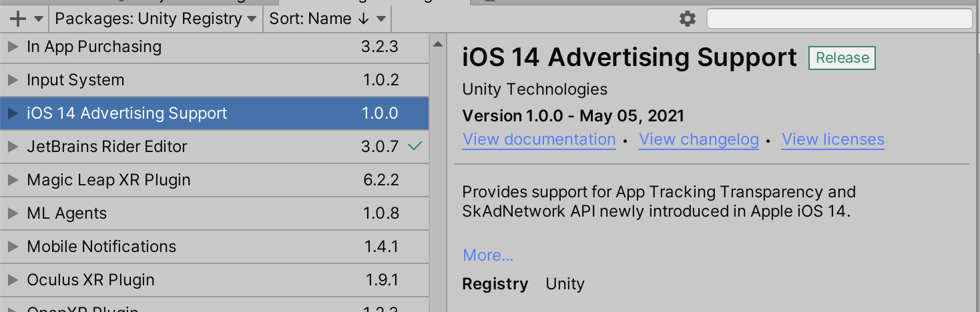The image size is (980, 312).
Task: Click the iOS 14 Advertising Support title heading
Action: click(x=630, y=58)
